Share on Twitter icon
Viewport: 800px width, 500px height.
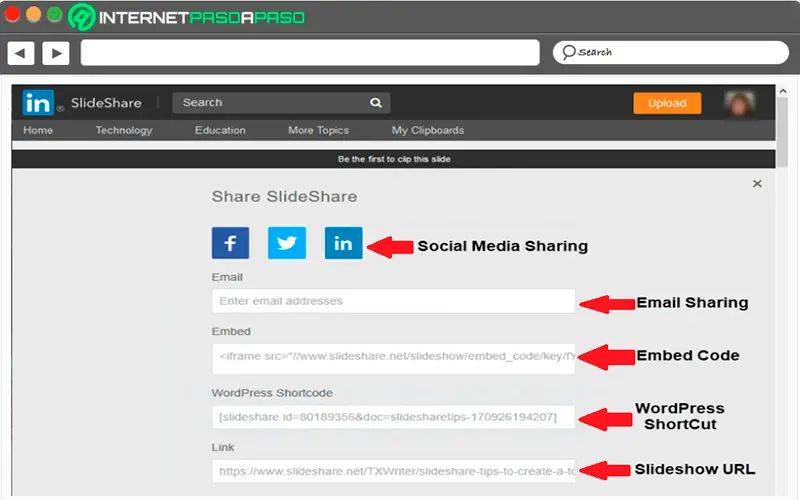(x=287, y=243)
